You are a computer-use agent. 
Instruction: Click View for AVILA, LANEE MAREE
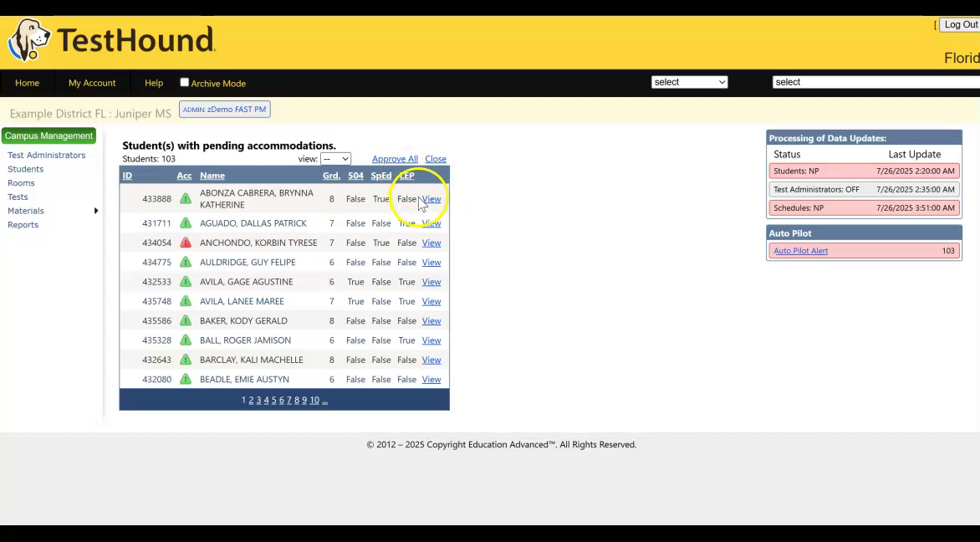pyautogui.click(x=431, y=301)
